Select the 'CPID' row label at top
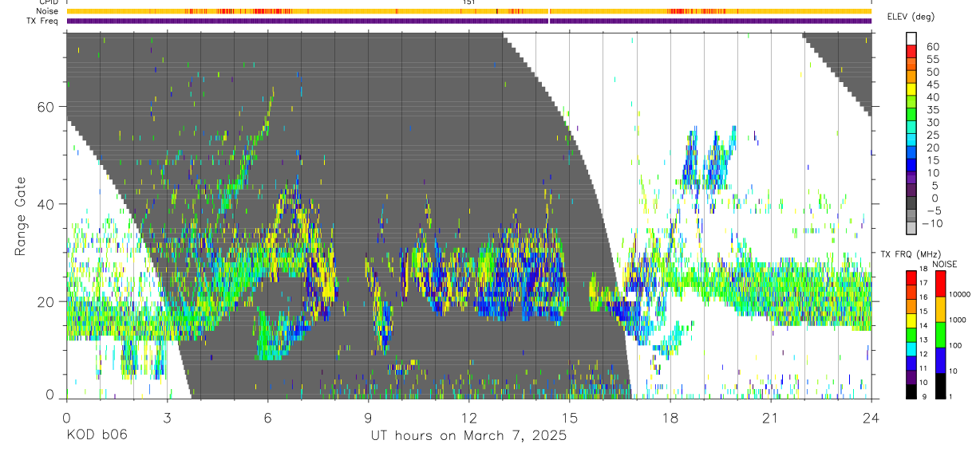980x452 pixels. [48, 2]
